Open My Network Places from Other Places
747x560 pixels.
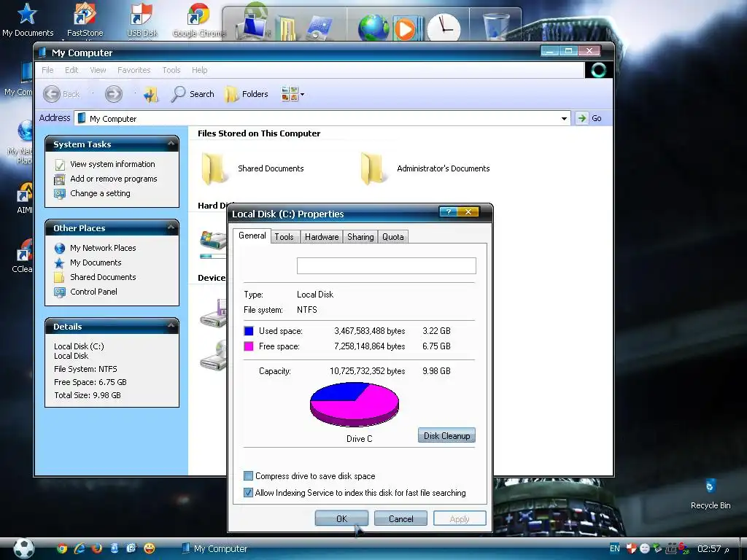103,248
